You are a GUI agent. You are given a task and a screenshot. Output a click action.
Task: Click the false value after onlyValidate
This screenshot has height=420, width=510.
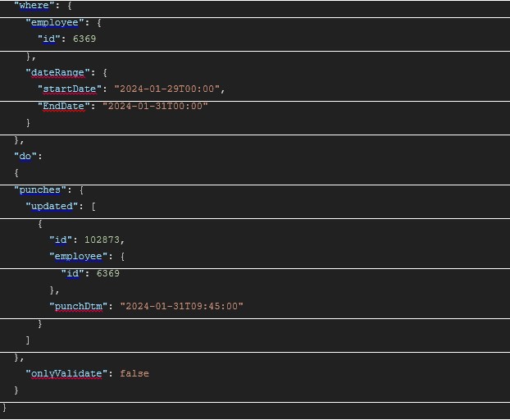point(134,373)
